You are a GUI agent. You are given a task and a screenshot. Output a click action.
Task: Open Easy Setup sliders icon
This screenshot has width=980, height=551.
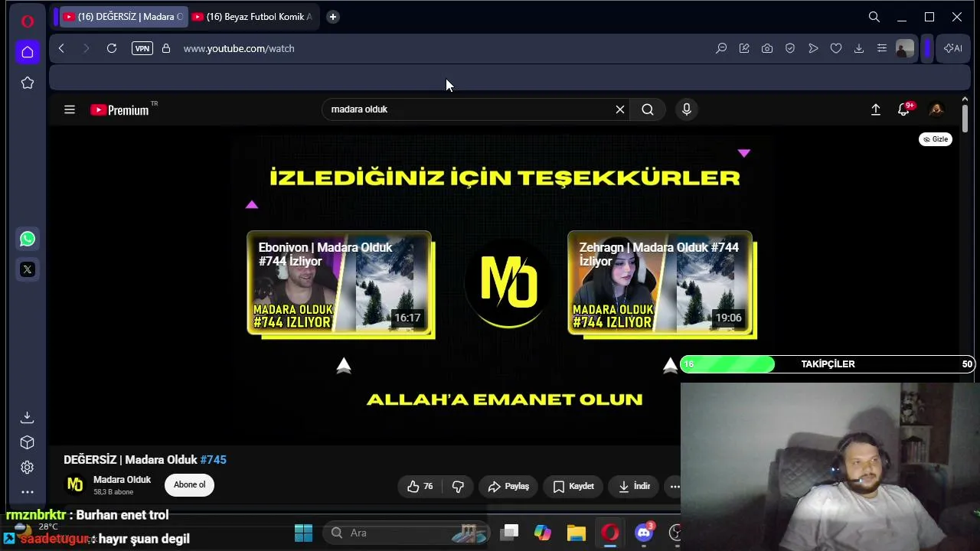[882, 48]
